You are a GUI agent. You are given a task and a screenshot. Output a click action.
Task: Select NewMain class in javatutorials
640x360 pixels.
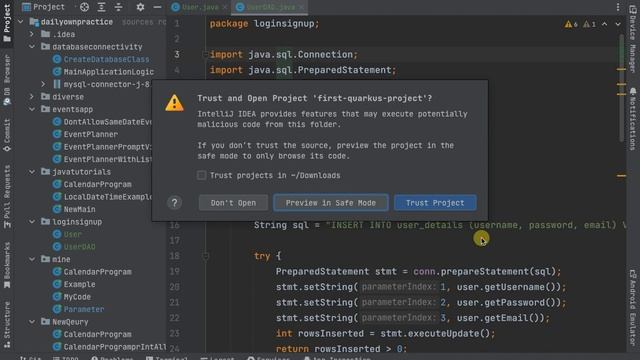pyautogui.click(x=74, y=209)
